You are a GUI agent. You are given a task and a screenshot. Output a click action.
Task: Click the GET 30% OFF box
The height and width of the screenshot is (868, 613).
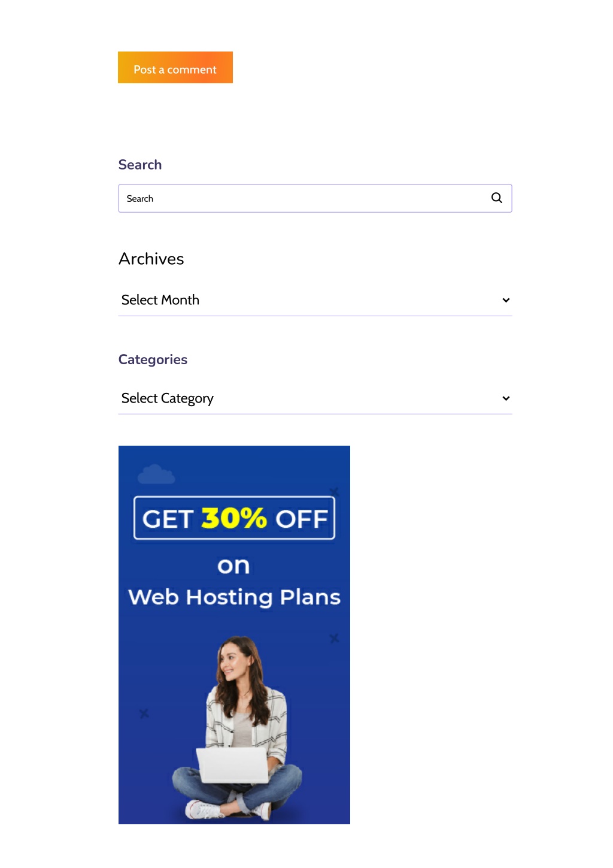point(234,518)
